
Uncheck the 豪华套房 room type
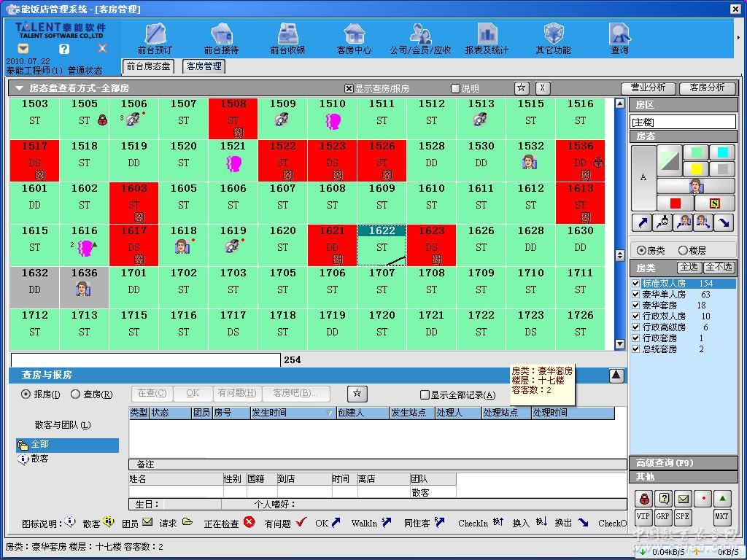636,306
